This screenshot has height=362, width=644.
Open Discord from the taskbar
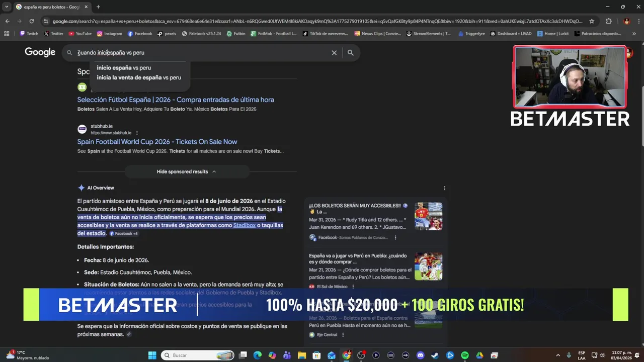coord(421,355)
